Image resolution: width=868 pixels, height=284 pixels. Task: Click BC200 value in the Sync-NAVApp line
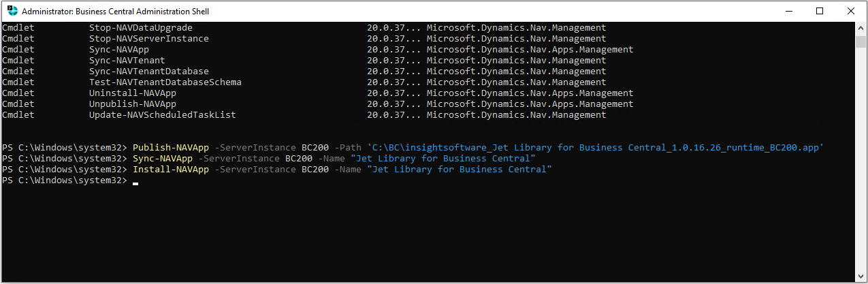299,159
